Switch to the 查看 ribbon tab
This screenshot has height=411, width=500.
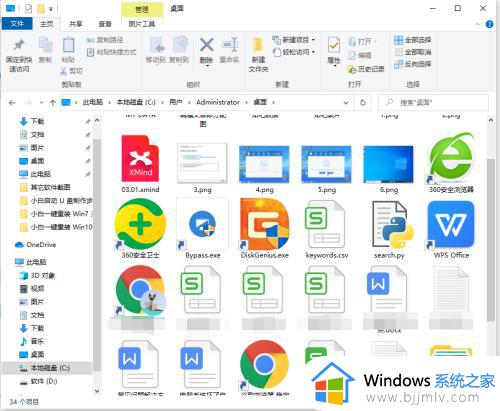[105, 24]
